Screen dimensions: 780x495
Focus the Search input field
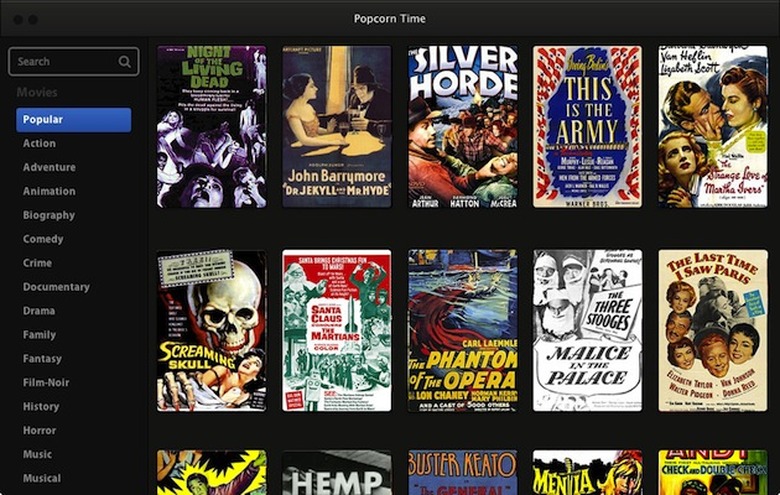tap(74, 62)
